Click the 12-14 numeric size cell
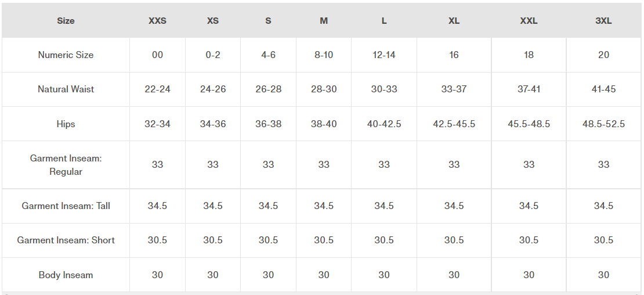This screenshot has height=295, width=644. [x=384, y=55]
